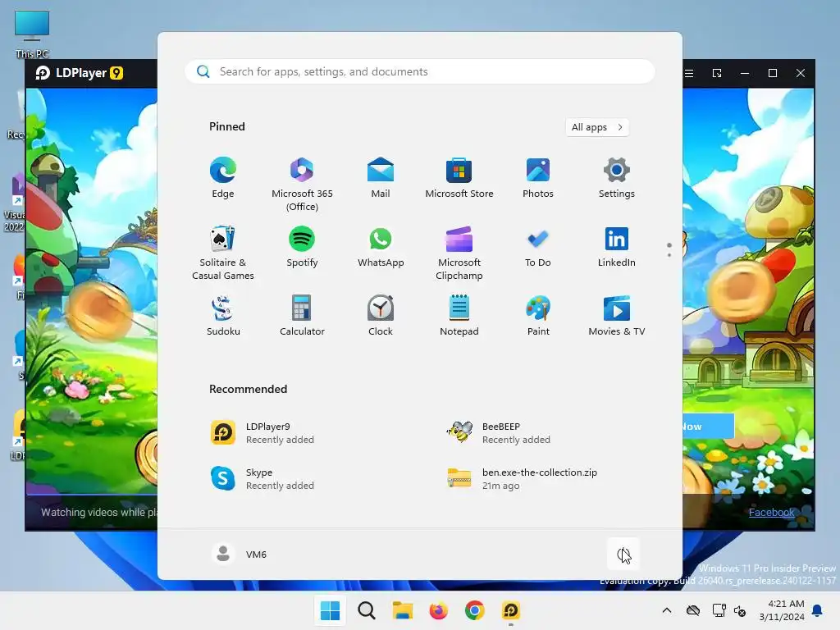Open VM6 user account menu

(240, 554)
